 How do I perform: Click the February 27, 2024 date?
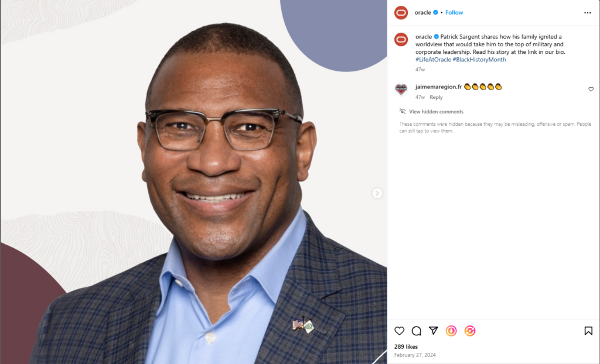tap(415, 355)
